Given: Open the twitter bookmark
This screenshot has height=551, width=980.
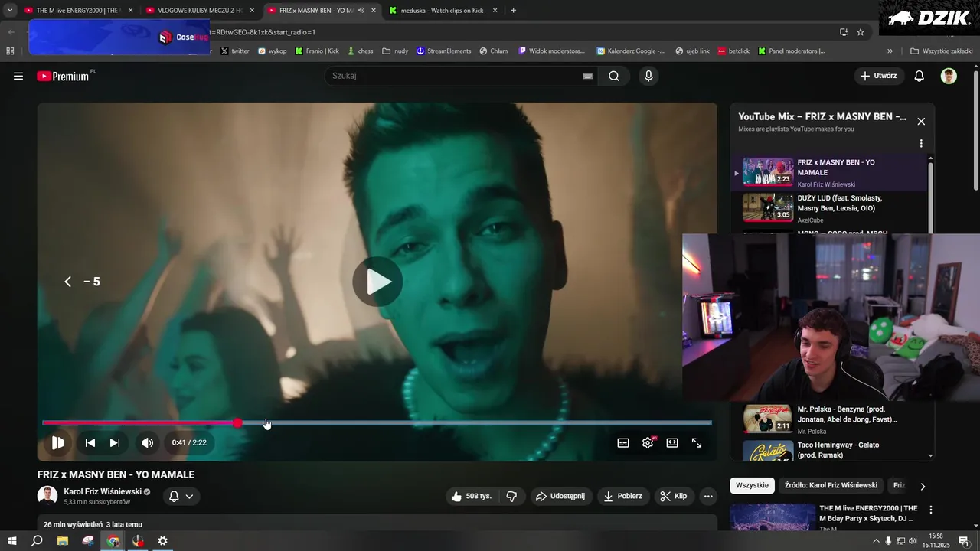Looking at the screenshot, I should pos(235,51).
